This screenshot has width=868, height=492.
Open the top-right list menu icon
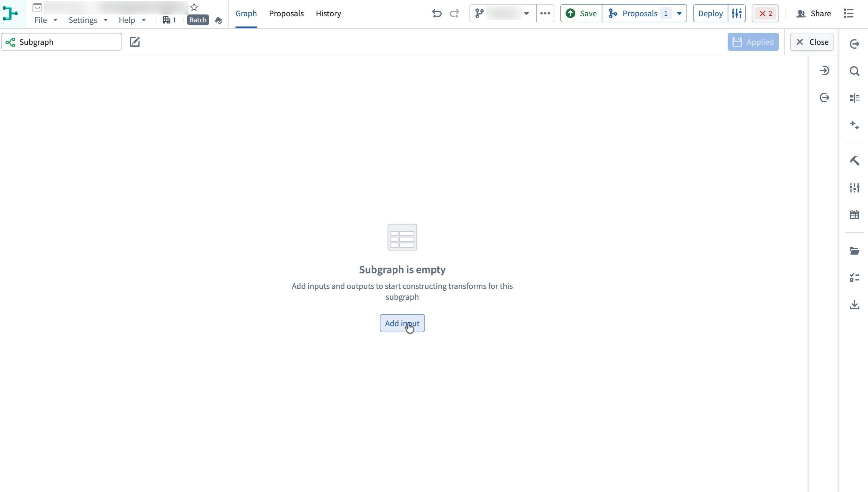click(848, 14)
